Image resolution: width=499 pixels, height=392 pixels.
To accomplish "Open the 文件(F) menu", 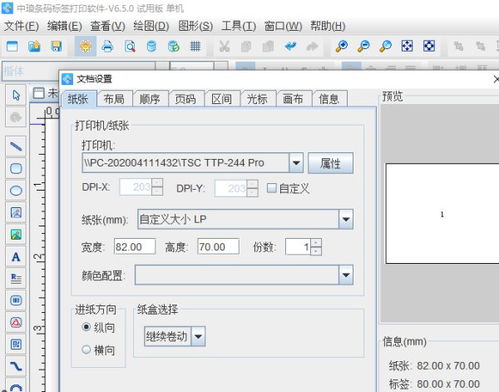I will (x=21, y=26).
